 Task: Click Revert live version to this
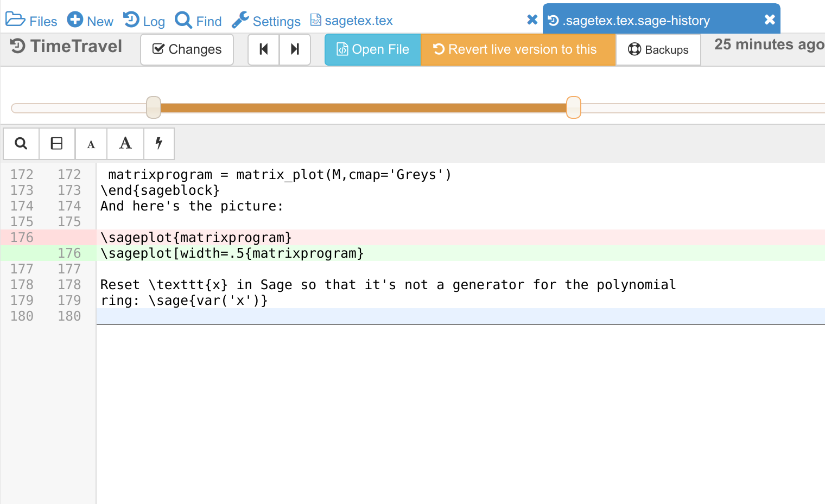click(x=518, y=49)
